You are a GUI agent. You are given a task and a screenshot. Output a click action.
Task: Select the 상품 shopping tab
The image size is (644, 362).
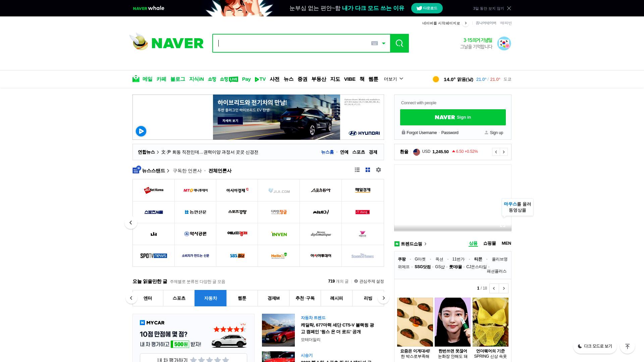[x=473, y=243]
